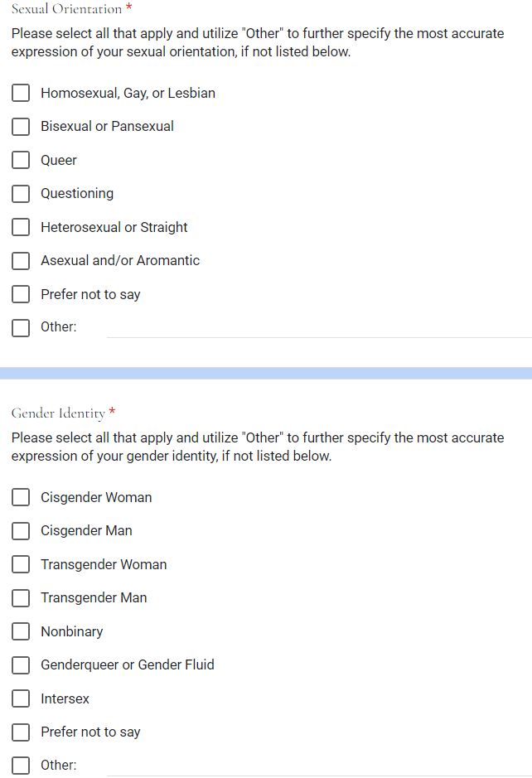Select the Intersex checkbox
532x778 pixels.
(x=21, y=698)
